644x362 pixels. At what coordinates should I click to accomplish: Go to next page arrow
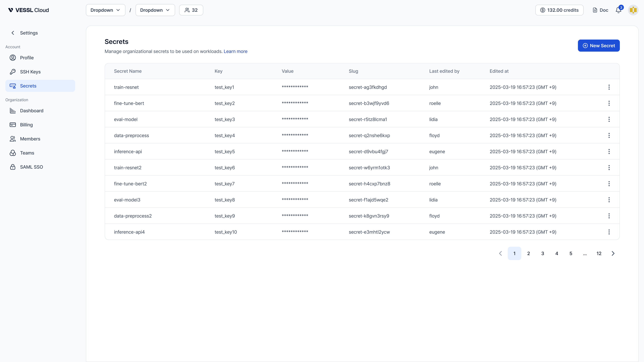[613, 253]
